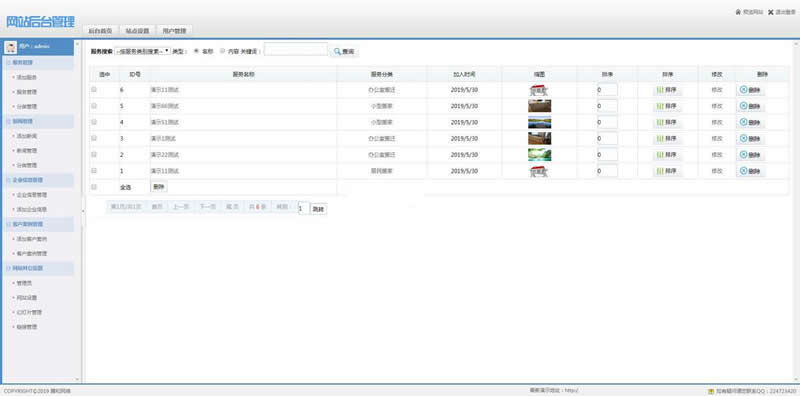
Task: Click the green sort icon in row ID 4
Action: tap(660, 122)
